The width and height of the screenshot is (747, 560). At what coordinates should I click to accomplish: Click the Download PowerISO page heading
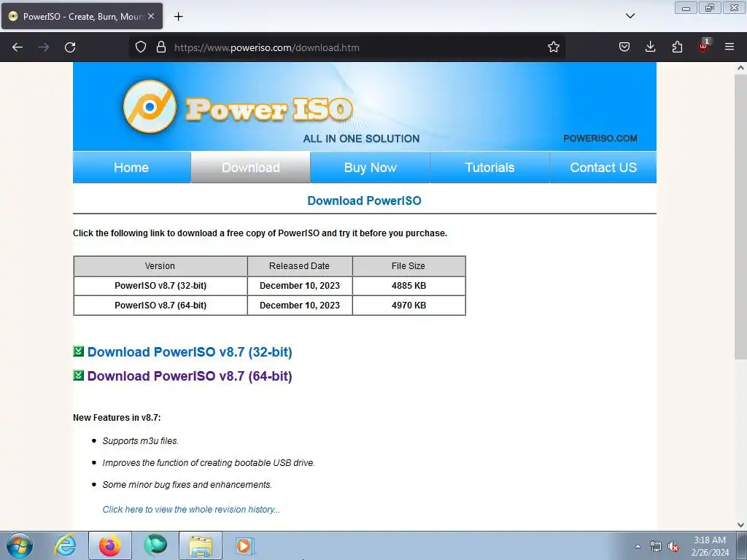coord(365,201)
